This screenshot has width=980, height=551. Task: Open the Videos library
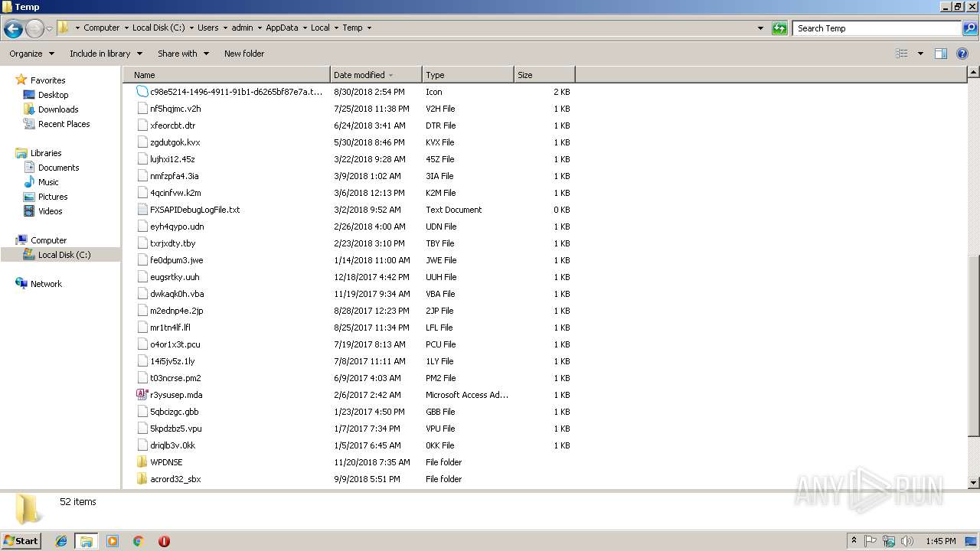[50, 211]
